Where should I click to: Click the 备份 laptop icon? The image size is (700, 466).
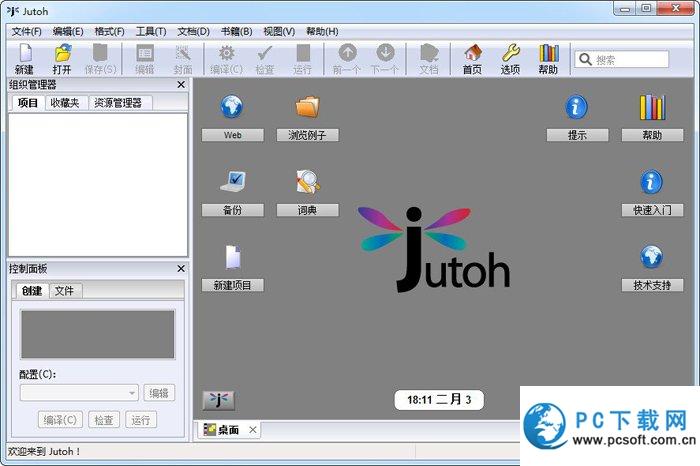233,182
